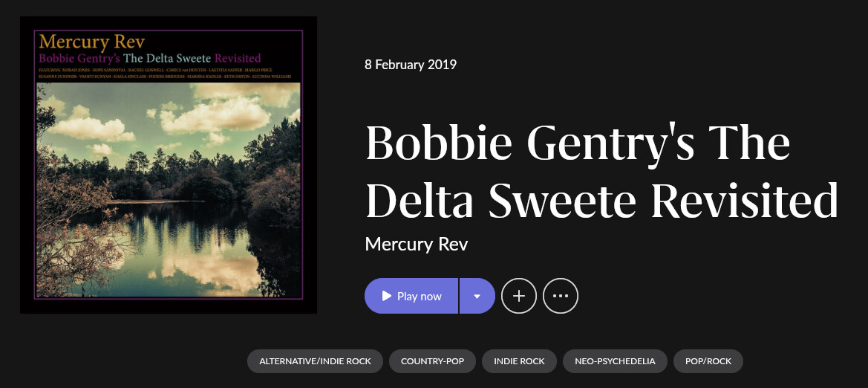This screenshot has height=388, width=868.
Task: Add album with the plus icon
Action: click(519, 296)
